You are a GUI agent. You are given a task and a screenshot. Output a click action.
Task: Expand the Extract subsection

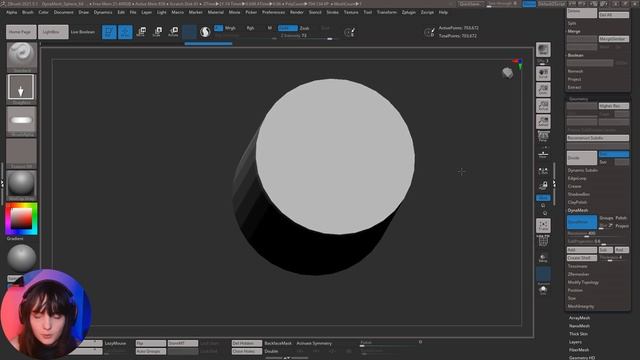pyautogui.click(x=574, y=87)
